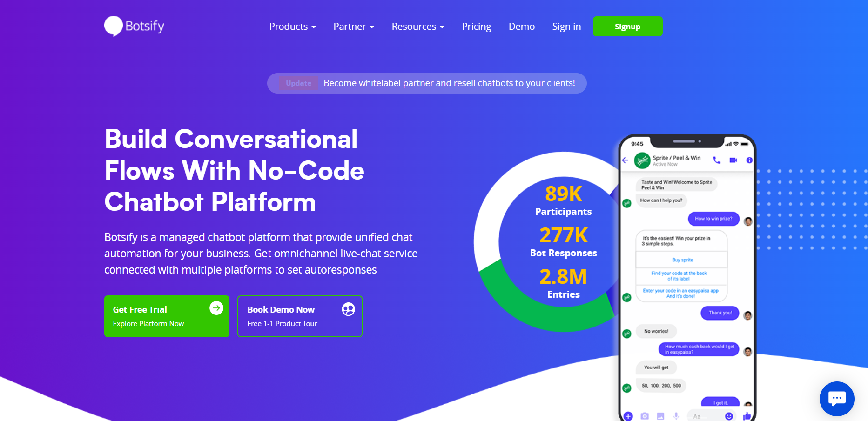Click Sign in link
Image resolution: width=868 pixels, height=421 pixels.
click(566, 27)
